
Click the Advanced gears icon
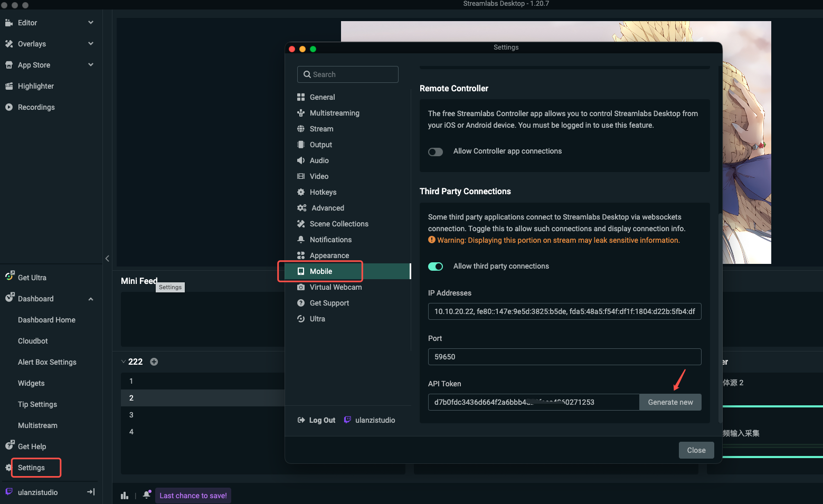(302, 208)
